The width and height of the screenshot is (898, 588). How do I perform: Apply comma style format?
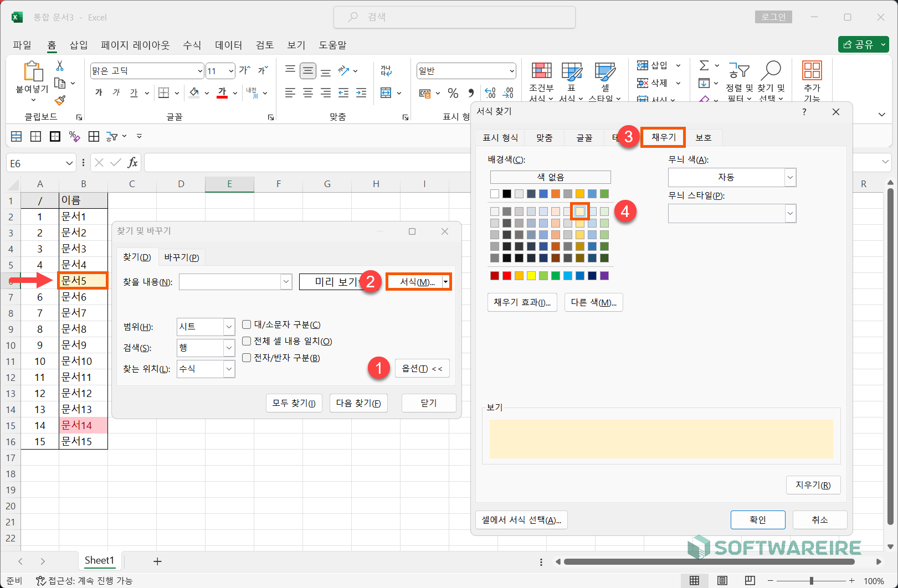coord(471,93)
